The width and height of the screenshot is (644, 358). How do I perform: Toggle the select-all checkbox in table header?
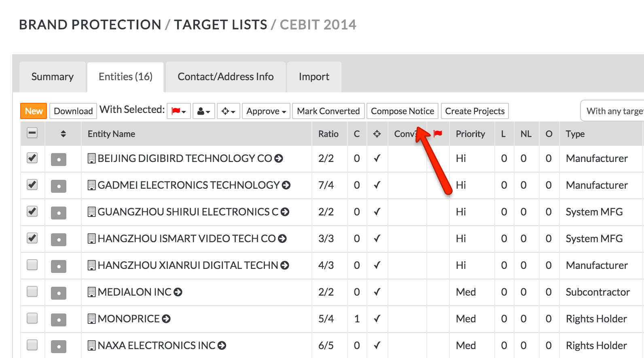[x=32, y=133]
